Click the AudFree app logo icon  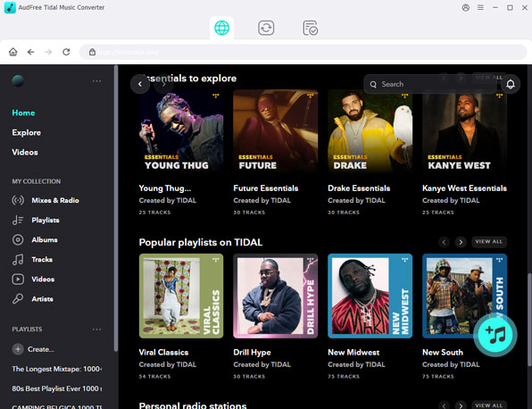click(x=10, y=7)
